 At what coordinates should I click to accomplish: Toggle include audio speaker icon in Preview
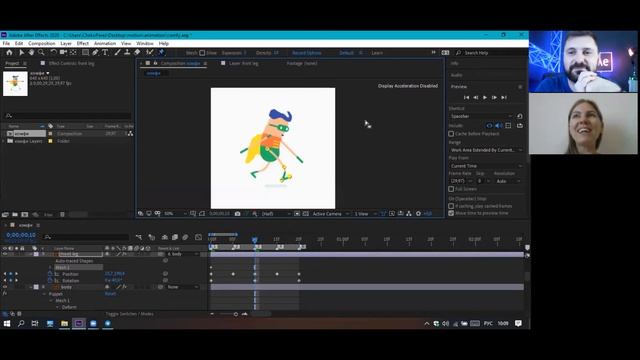(x=498, y=126)
